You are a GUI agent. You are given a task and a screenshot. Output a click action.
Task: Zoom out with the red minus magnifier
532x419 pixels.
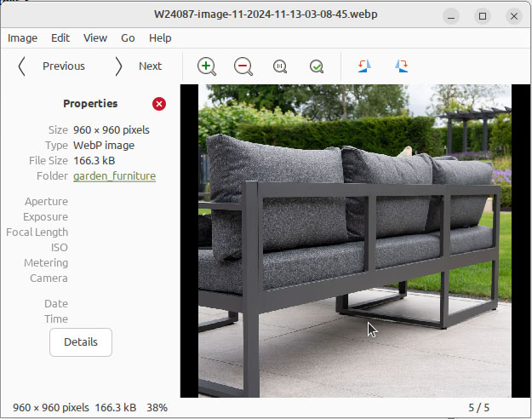click(x=243, y=66)
